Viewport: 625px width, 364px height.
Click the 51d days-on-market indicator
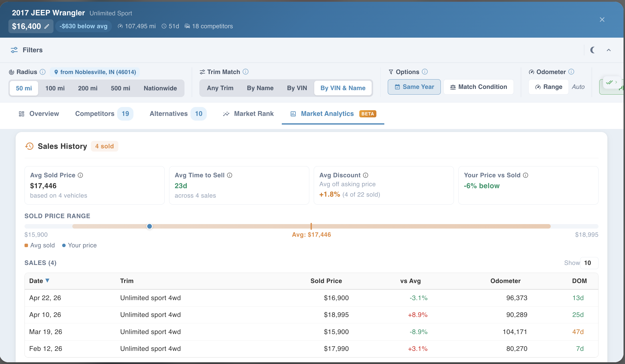[170, 26]
